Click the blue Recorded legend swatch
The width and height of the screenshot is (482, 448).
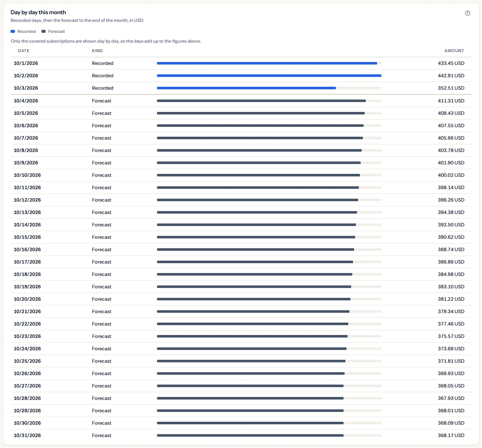13,31
